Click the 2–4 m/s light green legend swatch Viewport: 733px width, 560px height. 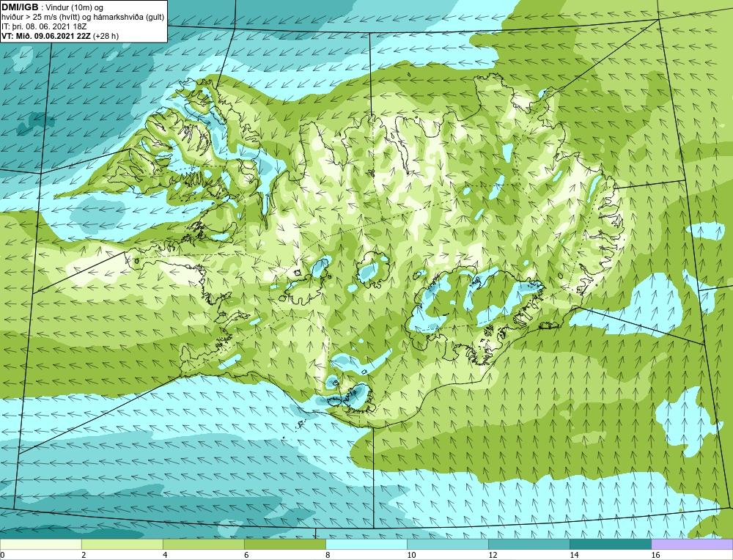coord(122,545)
